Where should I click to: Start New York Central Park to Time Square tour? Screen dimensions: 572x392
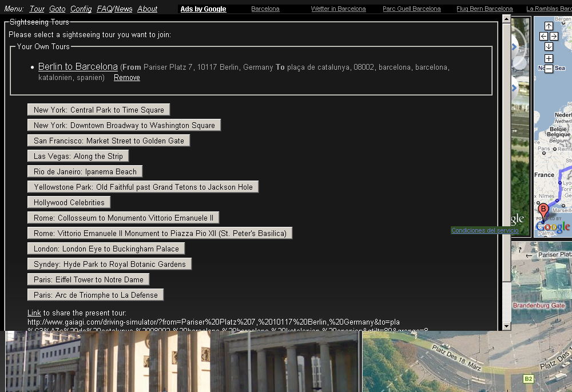point(99,110)
